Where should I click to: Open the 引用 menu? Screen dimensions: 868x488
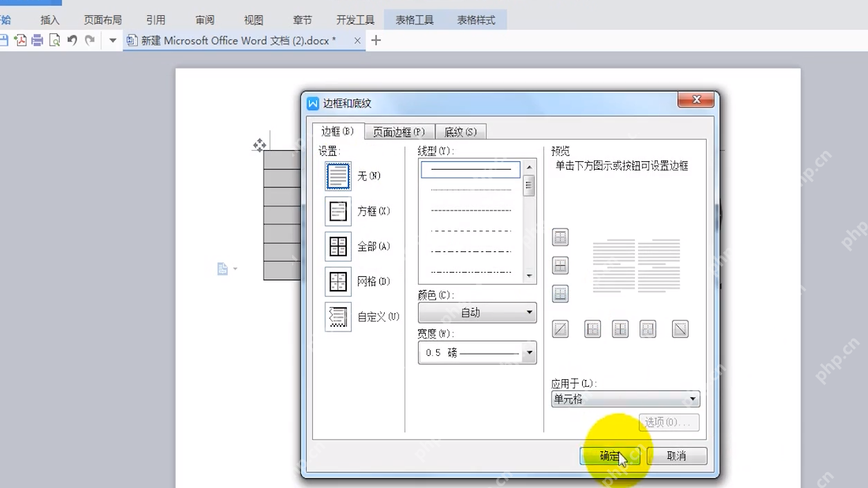(x=156, y=20)
